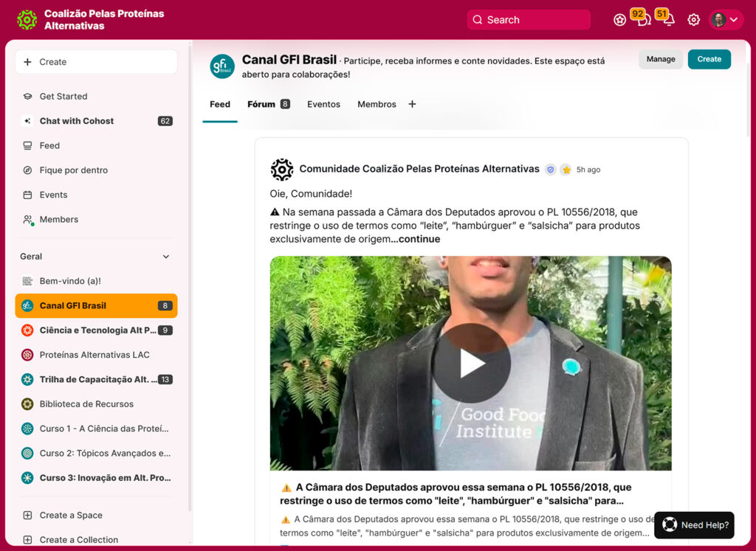Click the Need Help? widget
Screen dimensions: 756x551
(x=694, y=525)
